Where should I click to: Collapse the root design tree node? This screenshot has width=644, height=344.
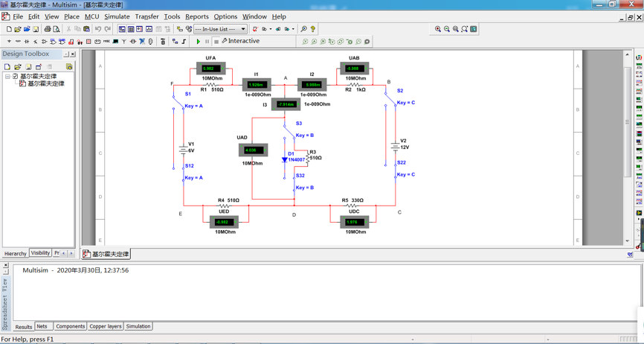click(7, 76)
